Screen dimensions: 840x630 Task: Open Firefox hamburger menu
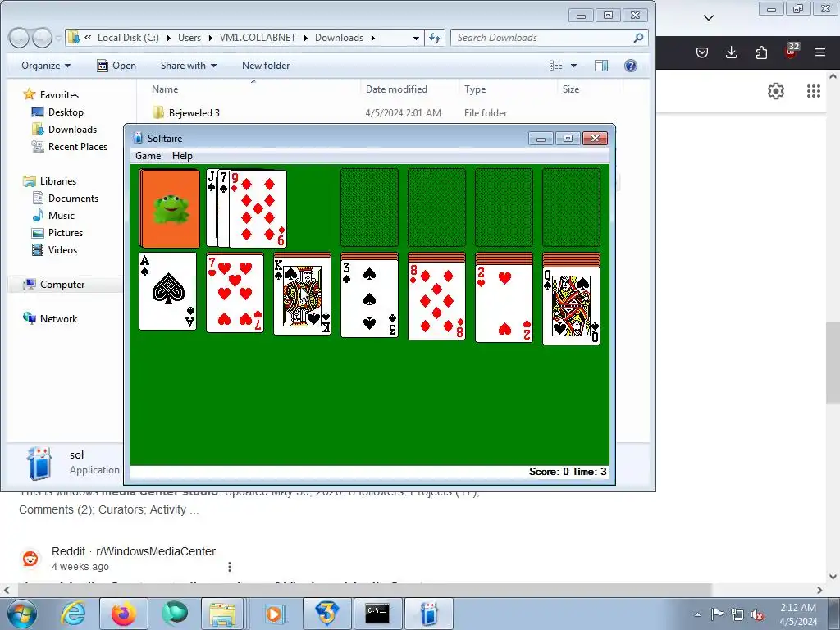click(819, 52)
